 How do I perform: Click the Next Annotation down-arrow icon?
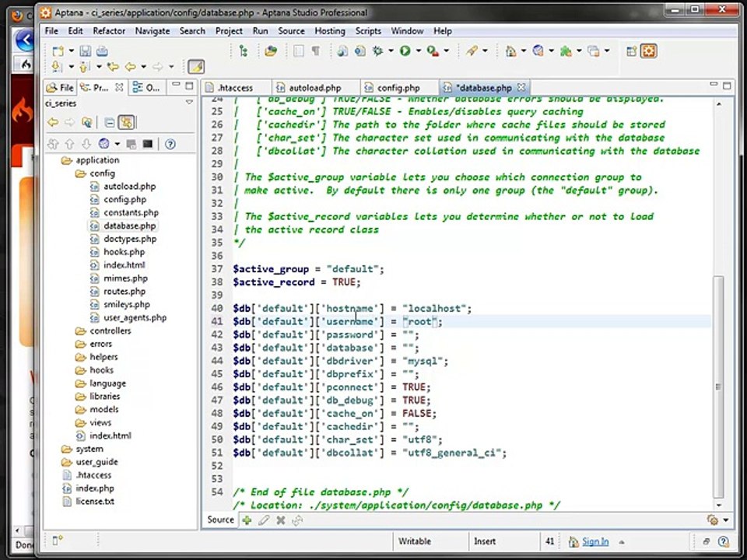(57, 67)
